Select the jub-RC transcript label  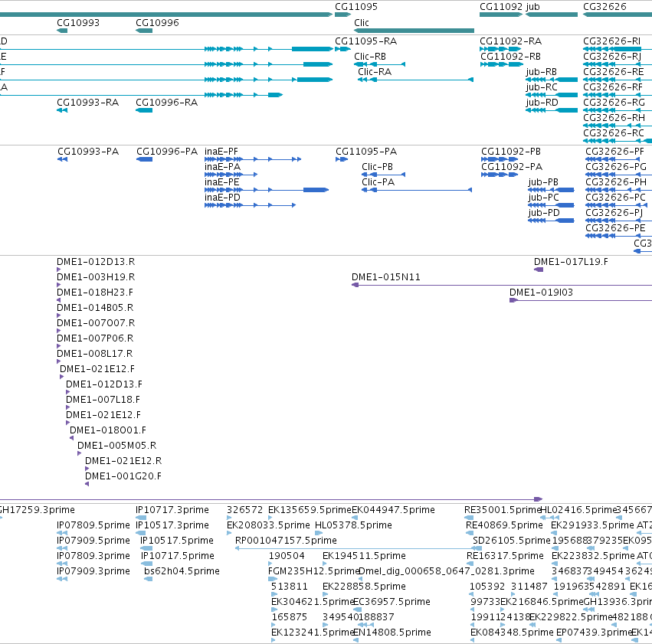pyautogui.click(x=542, y=87)
